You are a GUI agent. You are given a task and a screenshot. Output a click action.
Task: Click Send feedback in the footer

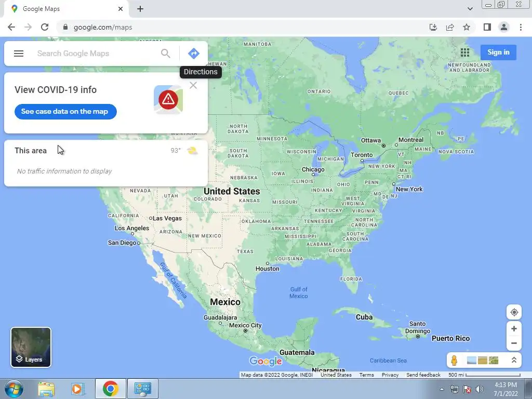click(423, 375)
